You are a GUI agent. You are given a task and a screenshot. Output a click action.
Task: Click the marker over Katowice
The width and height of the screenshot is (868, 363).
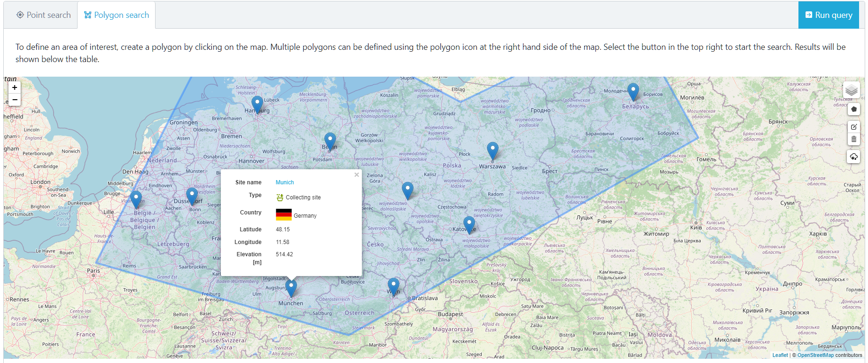point(469,224)
